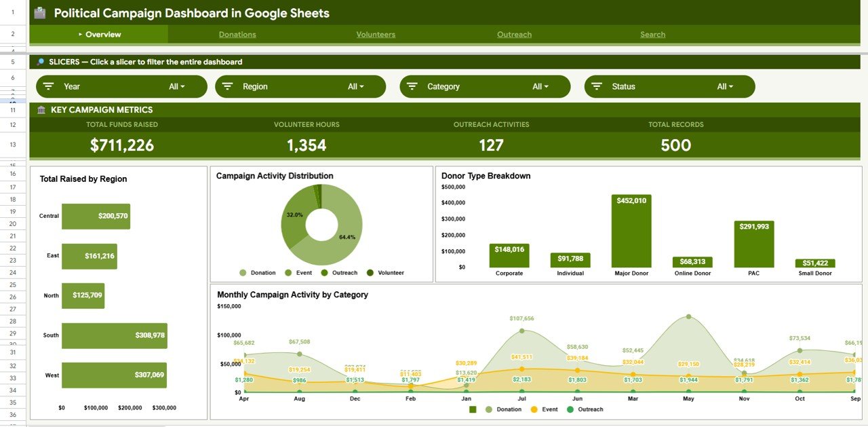Click the PAC bar $291,993
The height and width of the screenshot is (427, 868).
click(x=753, y=244)
